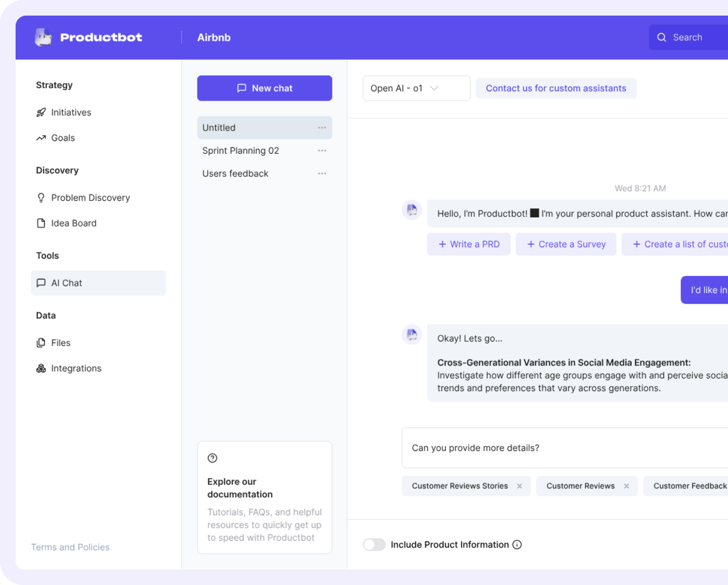Open the Users feedback chat options menu
Screen dimensions: 728x585
coord(322,173)
